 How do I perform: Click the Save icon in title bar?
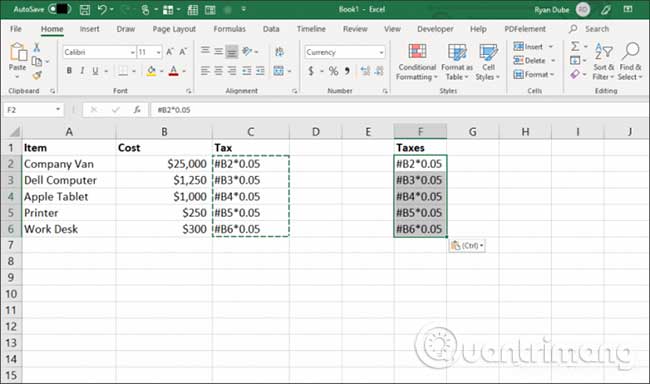tap(85, 10)
